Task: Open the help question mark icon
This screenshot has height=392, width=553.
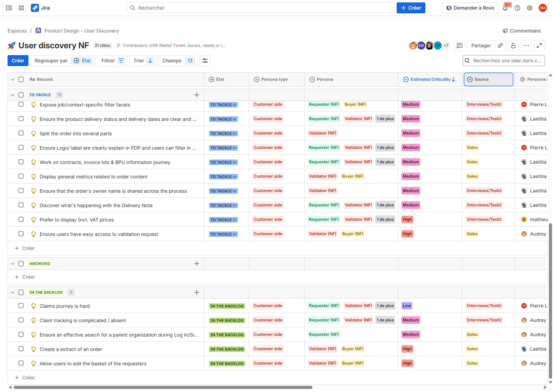Action: pos(517,8)
